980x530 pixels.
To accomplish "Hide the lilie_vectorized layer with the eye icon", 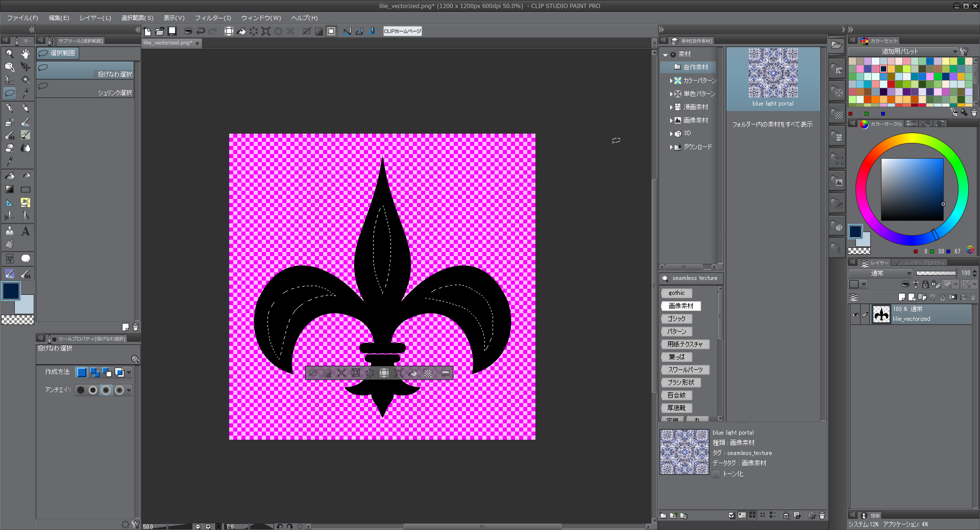I will click(x=855, y=315).
